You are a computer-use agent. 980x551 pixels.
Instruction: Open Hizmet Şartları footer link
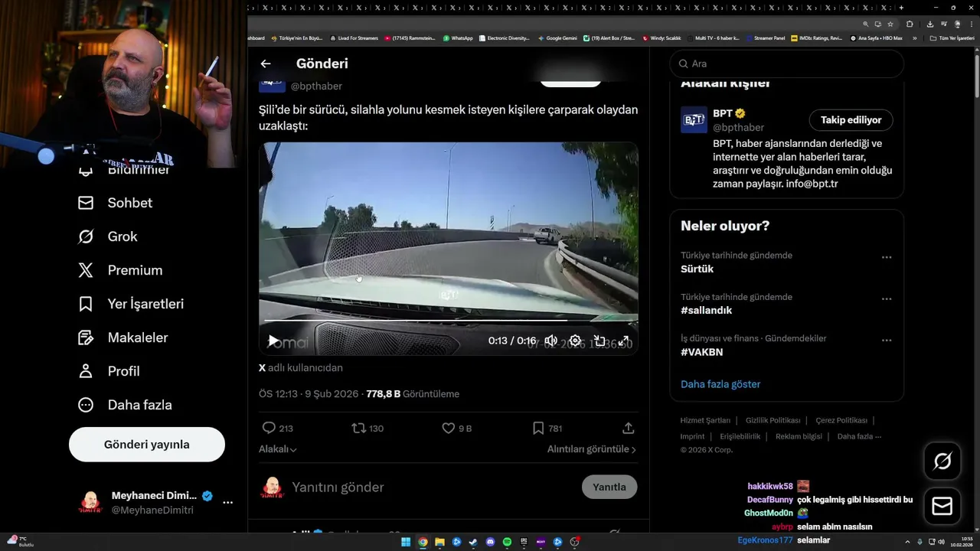[705, 420]
